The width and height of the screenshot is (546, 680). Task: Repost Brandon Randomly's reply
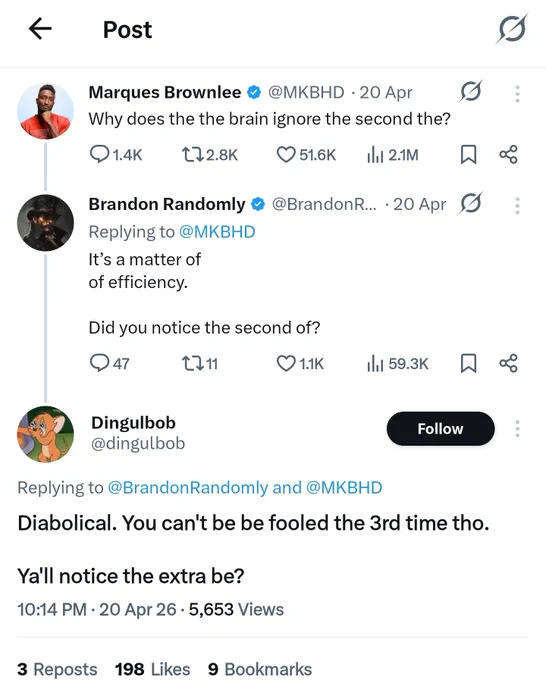[x=199, y=363]
